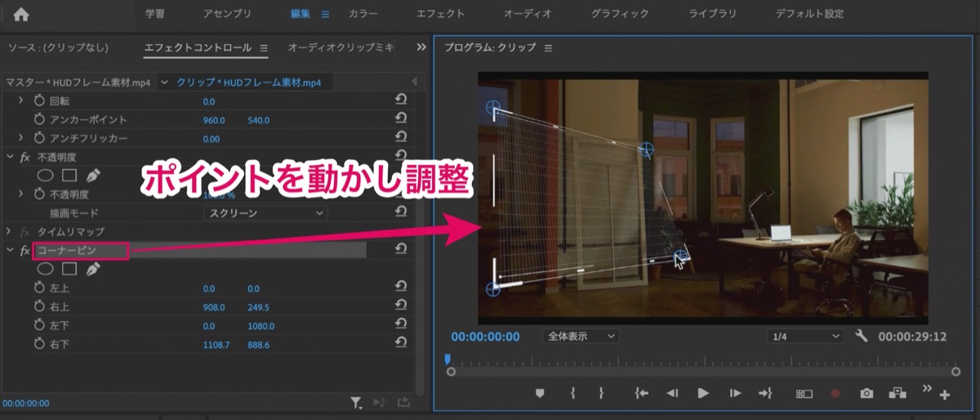
Task: Select the pen mask tool under 不透明度
Action: click(92, 175)
